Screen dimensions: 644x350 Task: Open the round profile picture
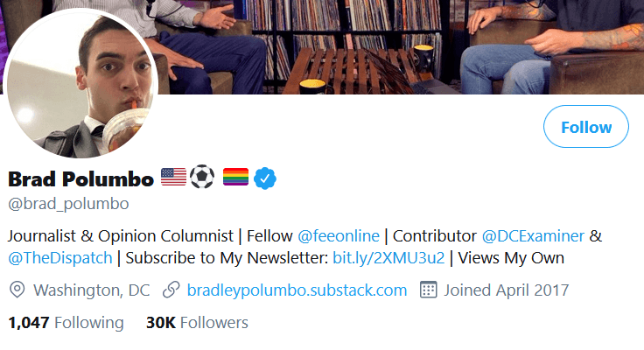[81, 86]
